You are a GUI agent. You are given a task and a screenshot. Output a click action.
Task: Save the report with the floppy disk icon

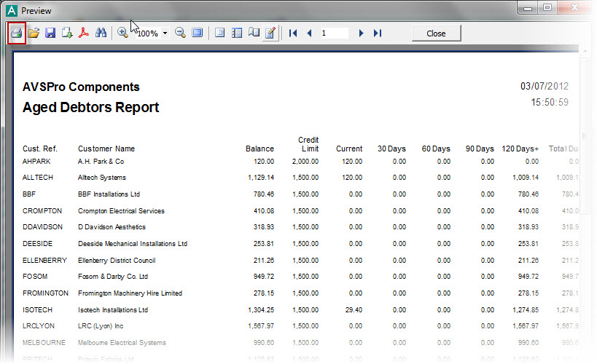pos(50,33)
